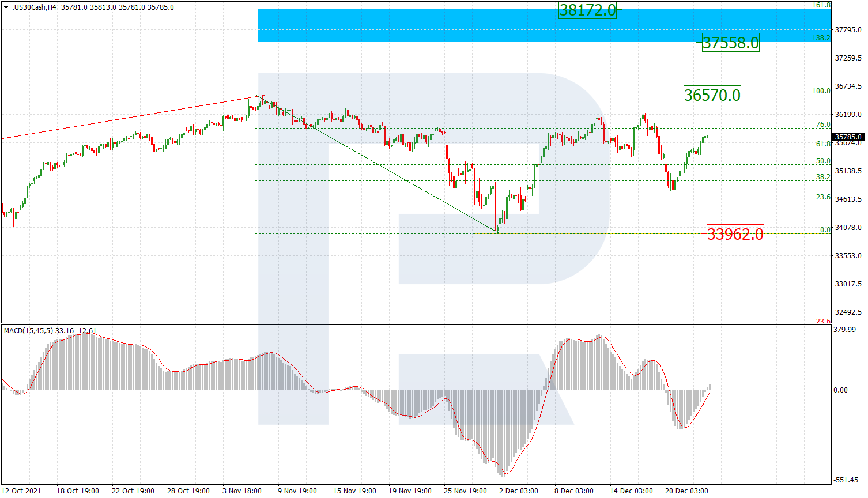Click the 34613.5 price scale value
The width and height of the screenshot is (868, 498).
(848, 199)
